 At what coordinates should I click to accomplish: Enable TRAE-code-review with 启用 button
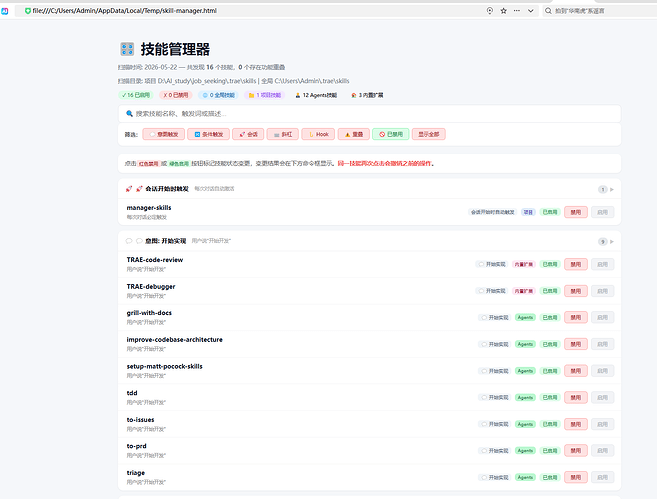[603, 264]
